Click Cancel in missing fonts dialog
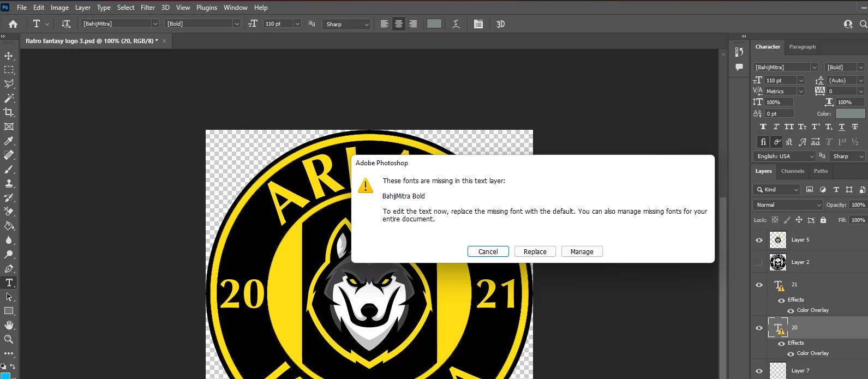This screenshot has width=868, height=379. (x=488, y=251)
